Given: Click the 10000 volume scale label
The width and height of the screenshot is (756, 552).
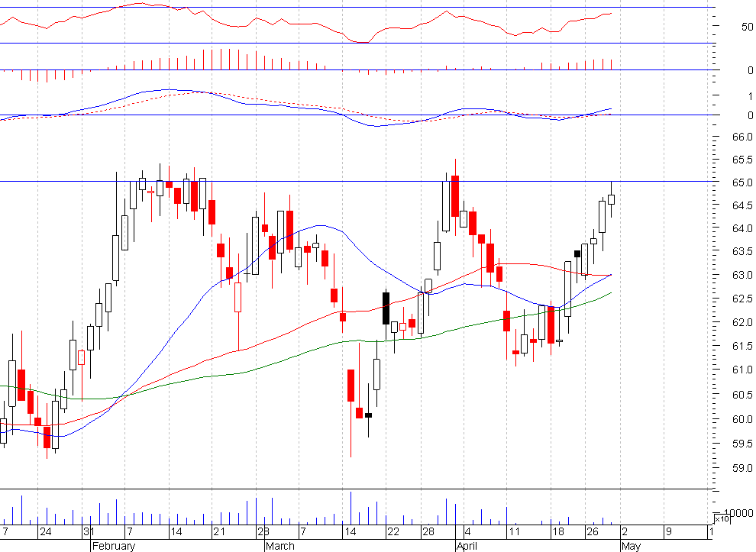Looking at the screenshot, I should (738, 513).
